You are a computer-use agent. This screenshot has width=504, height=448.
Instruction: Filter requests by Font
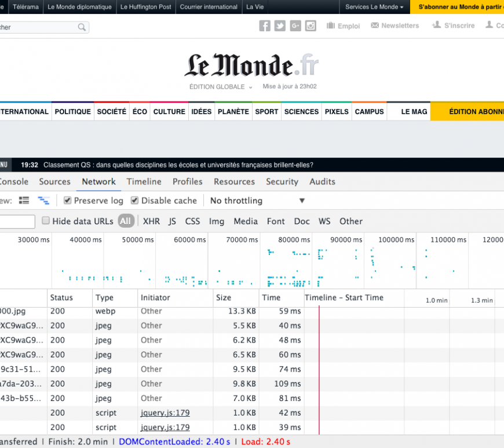coord(276,221)
